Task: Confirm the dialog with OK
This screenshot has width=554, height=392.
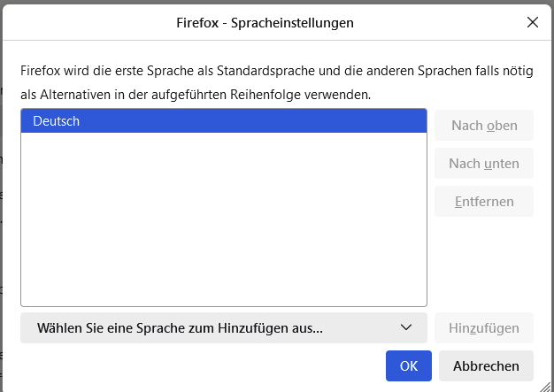Action: pyautogui.click(x=408, y=365)
